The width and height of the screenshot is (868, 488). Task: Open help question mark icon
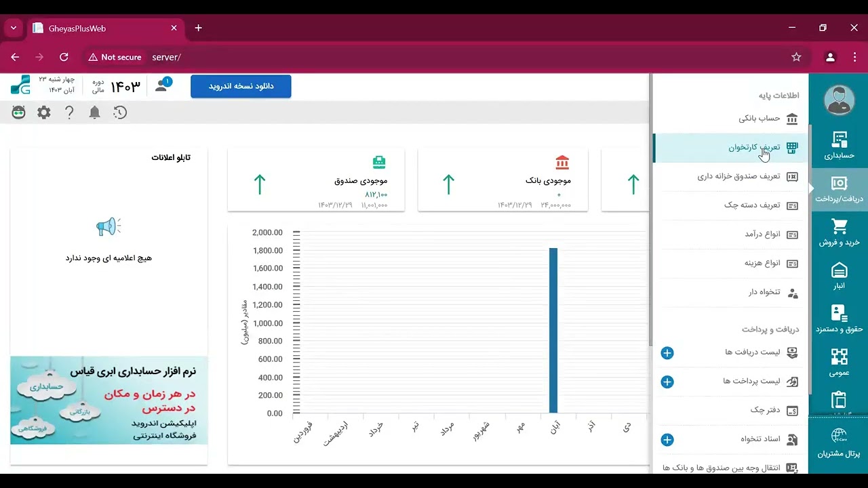pyautogui.click(x=69, y=113)
